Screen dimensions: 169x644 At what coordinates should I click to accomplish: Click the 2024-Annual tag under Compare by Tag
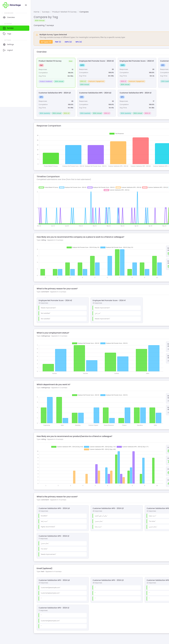pos(40,21)
